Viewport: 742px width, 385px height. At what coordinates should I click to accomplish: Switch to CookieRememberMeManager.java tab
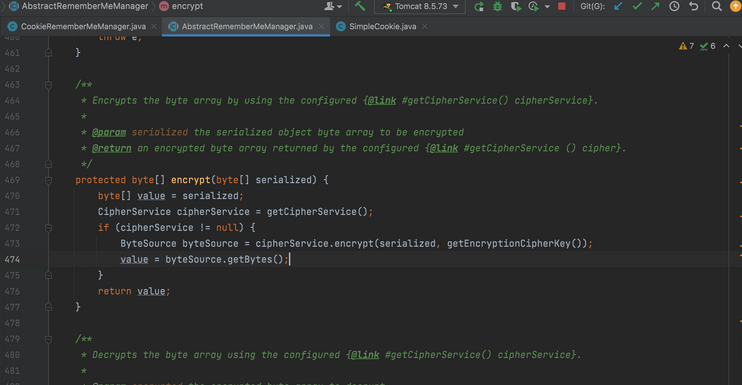(x=83, y=26)
